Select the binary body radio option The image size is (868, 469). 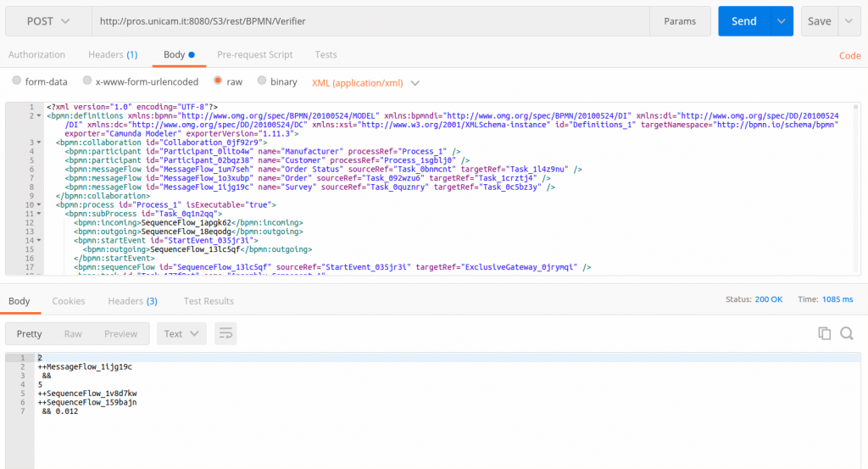pos(262,81)
